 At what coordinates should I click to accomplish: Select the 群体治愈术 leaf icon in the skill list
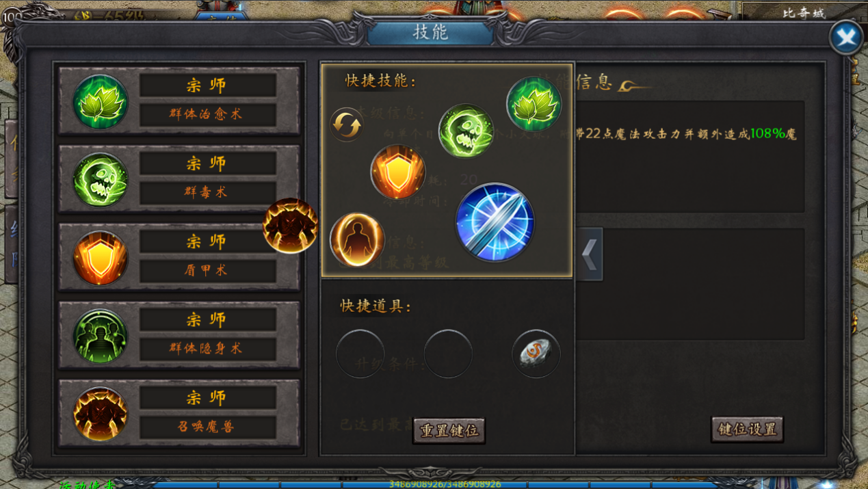tap(101, 102)
